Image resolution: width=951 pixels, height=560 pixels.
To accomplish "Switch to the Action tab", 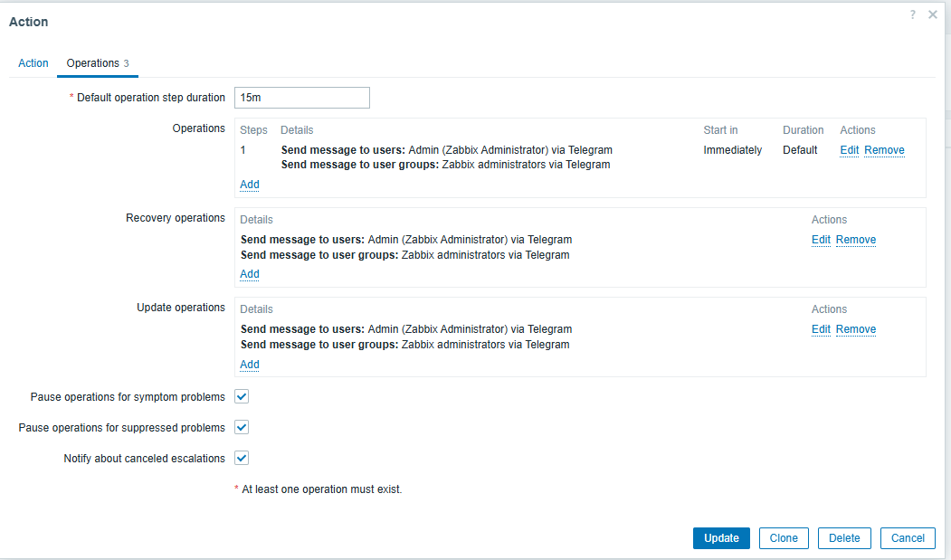I will (33, 63).
